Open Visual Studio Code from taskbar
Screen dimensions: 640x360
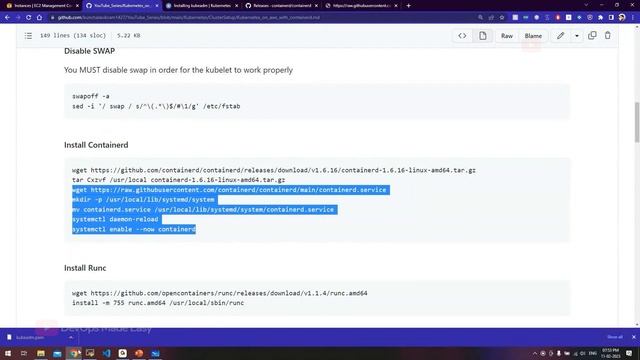tap(107, 353)
